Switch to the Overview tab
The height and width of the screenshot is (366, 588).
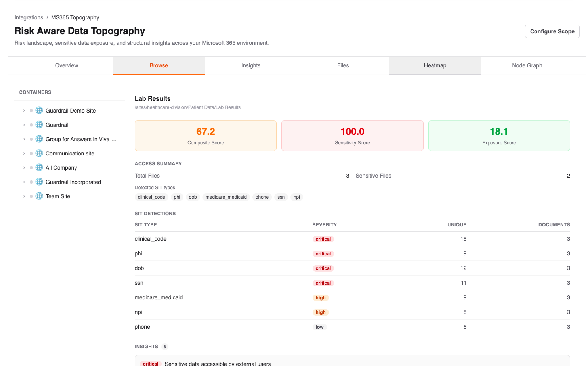point(67,66)
